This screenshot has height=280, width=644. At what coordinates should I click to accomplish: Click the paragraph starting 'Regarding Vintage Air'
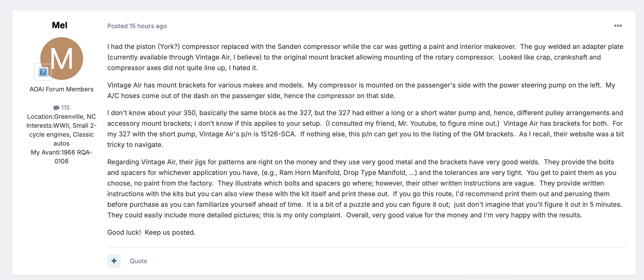pos(365,189)
